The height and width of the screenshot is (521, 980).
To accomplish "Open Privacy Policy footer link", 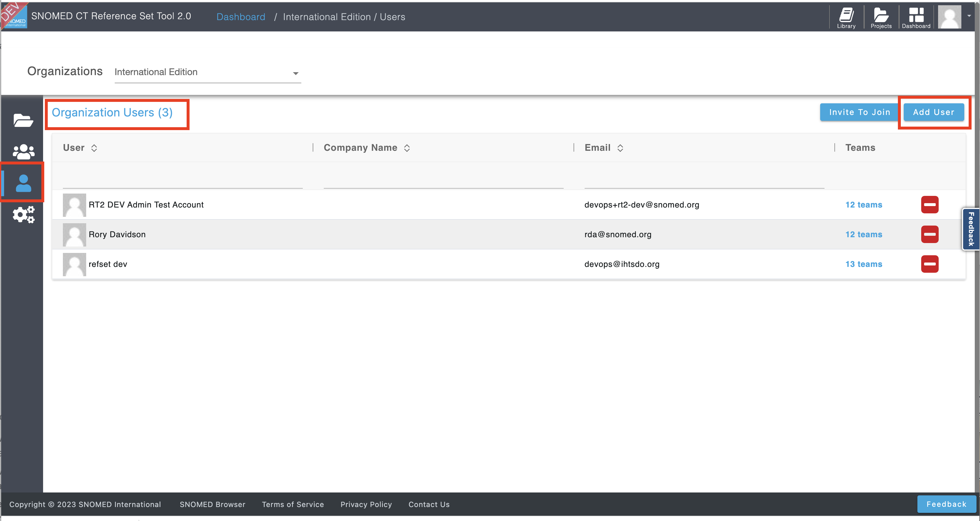I will (x=366, y=504).
